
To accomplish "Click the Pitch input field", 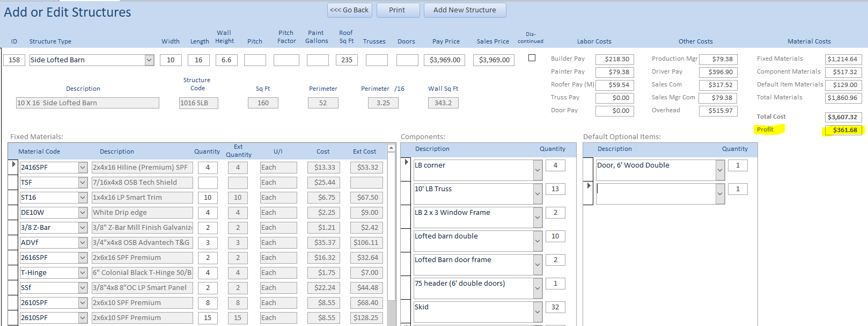I will tap(255, 60).
